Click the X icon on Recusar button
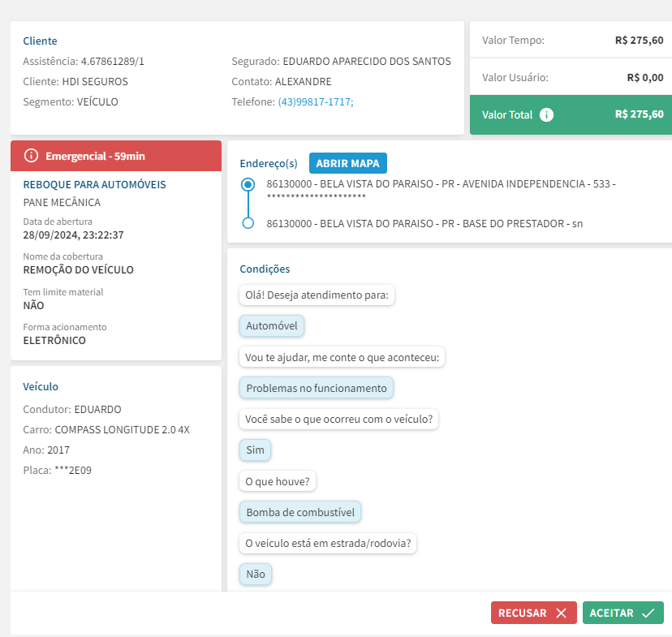The height and width of the screenshot is (637, 672). pos(561,613)
